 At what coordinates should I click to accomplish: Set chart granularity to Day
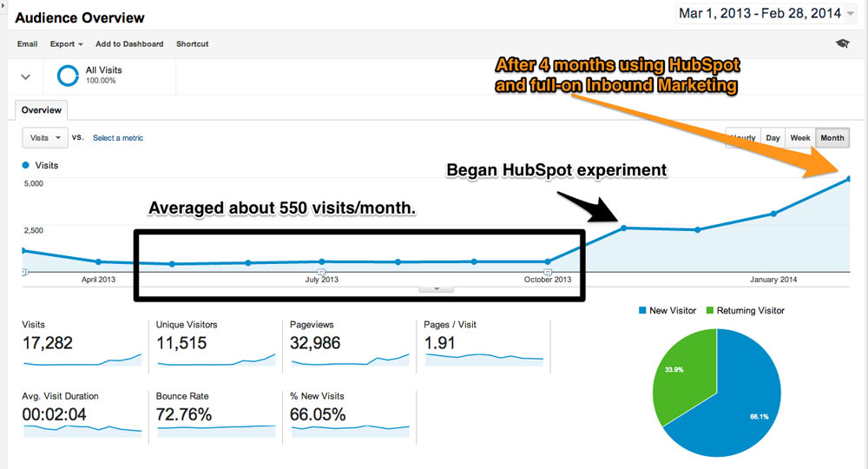[773, 138]
